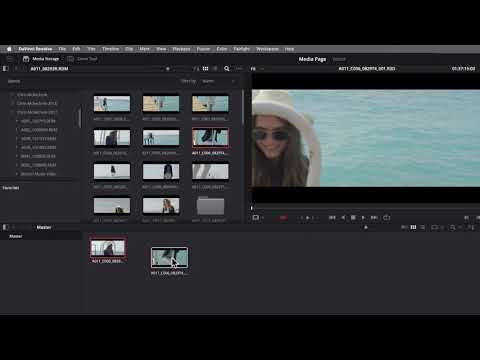This screenshot has height=360, width=480.
Task: Click the media storage search magnifier icon
Action: point(227,69)
